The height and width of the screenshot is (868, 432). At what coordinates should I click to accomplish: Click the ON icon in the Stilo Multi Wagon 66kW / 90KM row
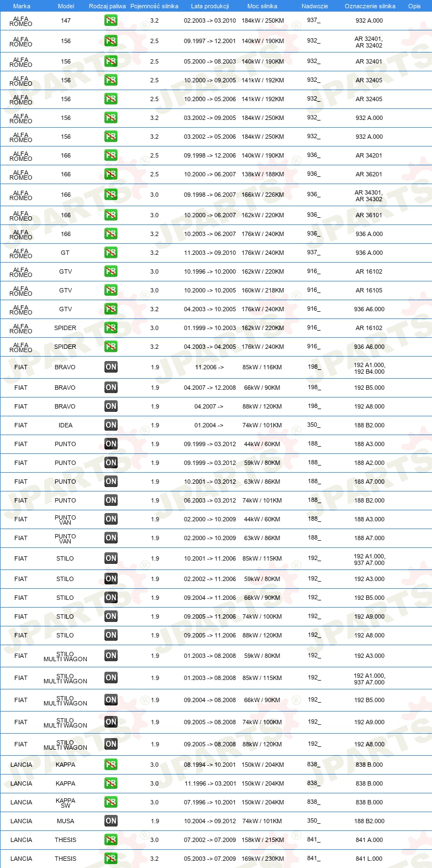[x=111, y=700]
